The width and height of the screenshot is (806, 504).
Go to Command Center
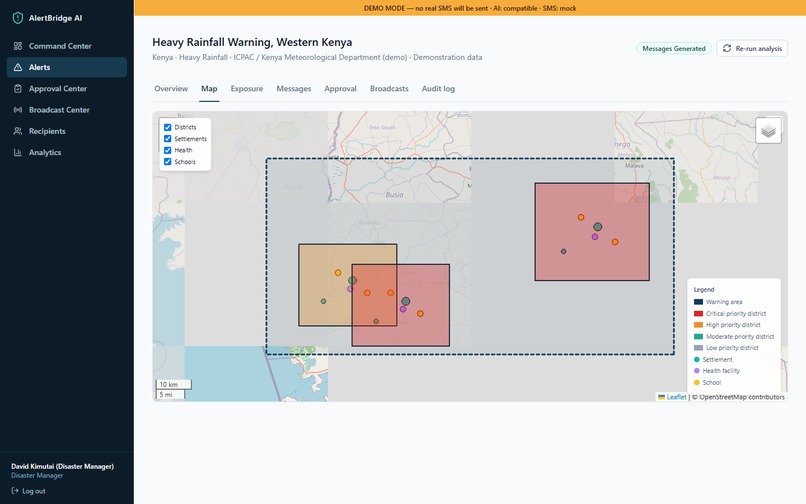click(67, 46)
